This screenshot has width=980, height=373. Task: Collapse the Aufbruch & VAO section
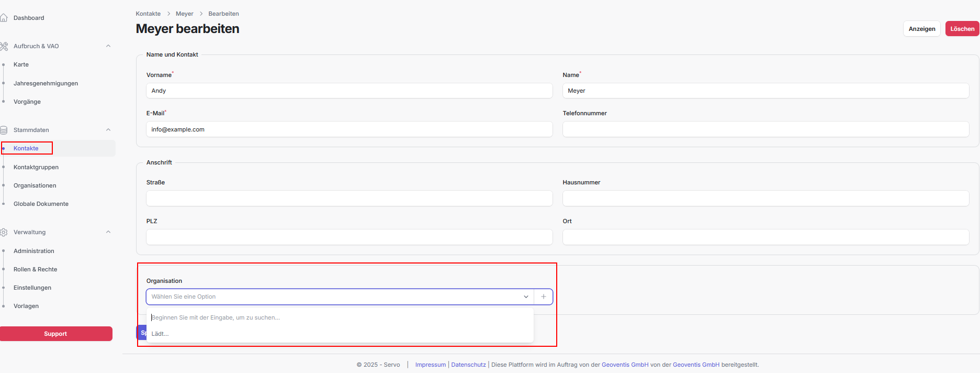[108, 46]
